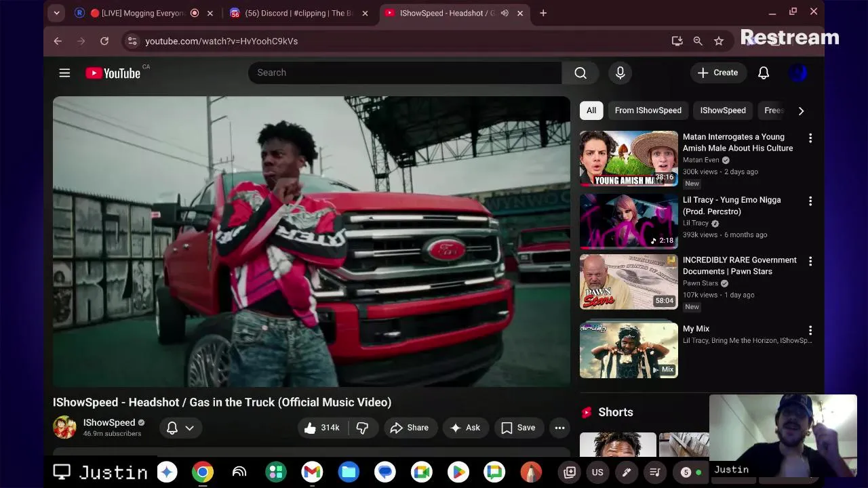The image size is (868, 488).
Task: Open Chrome zoom magnifier in address bar
Action: click(x=698, y=41)
